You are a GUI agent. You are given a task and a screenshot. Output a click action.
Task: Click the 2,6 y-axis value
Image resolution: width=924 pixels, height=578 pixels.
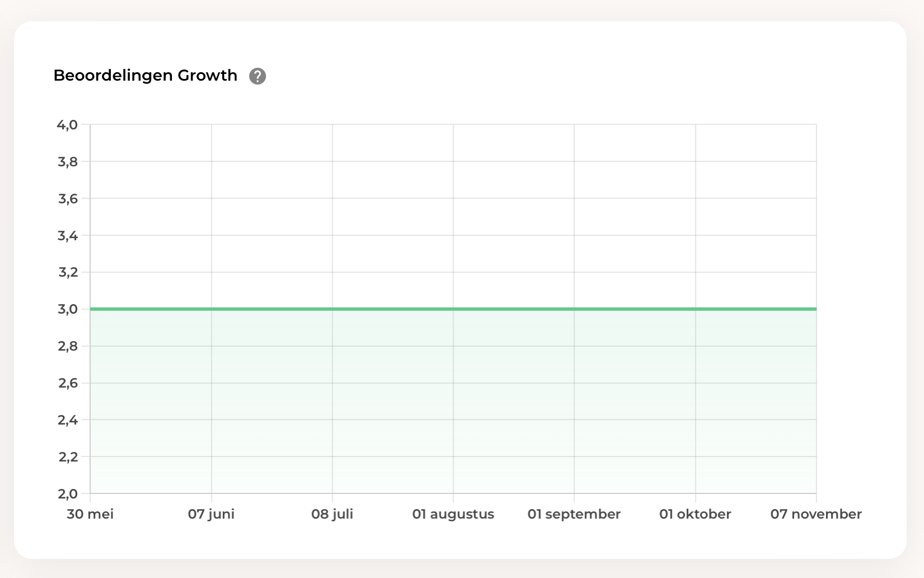tap(68, 383)
